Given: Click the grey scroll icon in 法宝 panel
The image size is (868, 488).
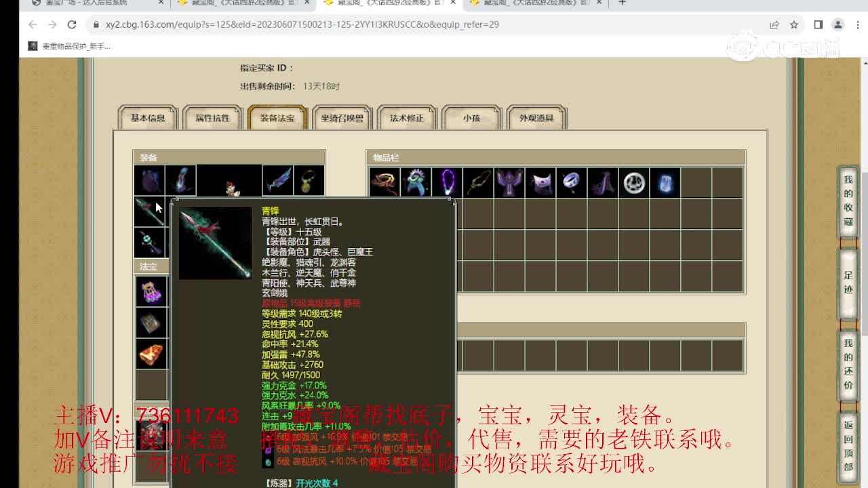Looking at the screenshot, I should [151, 323].
